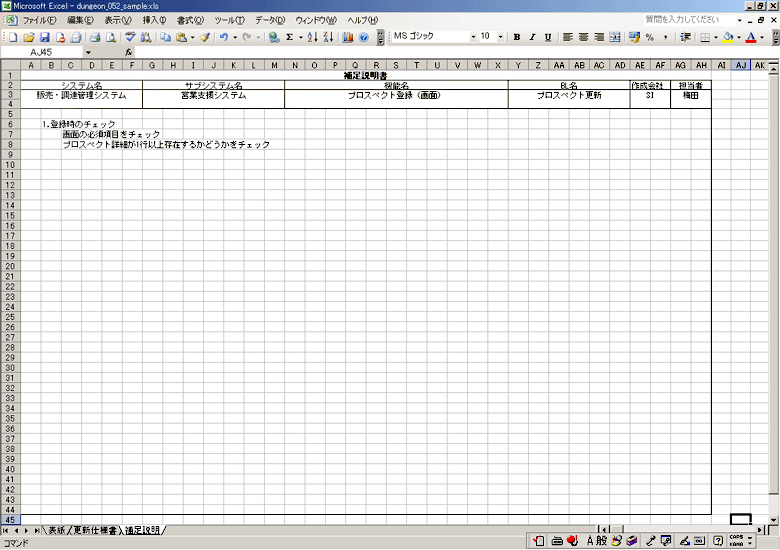Viewport: 780px width, 550px height.
Task: Switch to the 表紙 sheet tab
Action: [57, 531]
